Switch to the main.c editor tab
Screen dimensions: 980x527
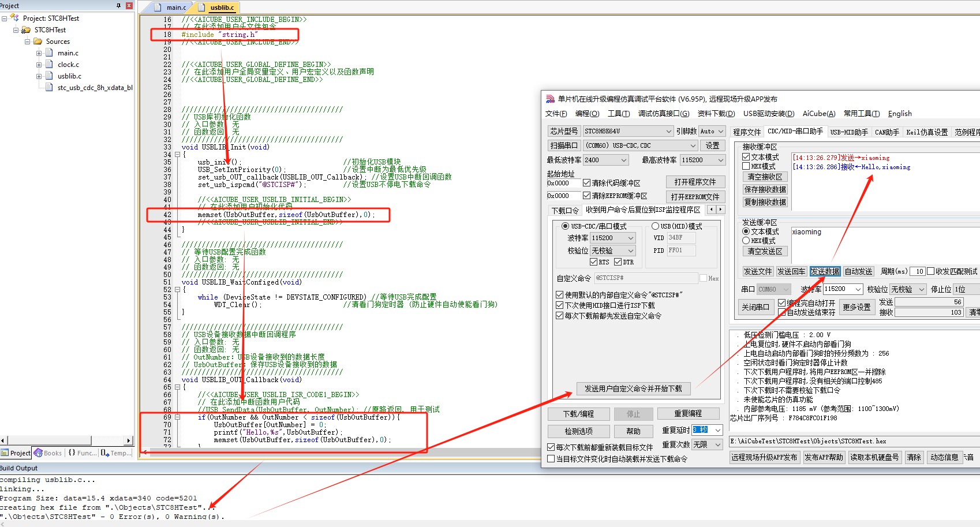coord(176,8)
